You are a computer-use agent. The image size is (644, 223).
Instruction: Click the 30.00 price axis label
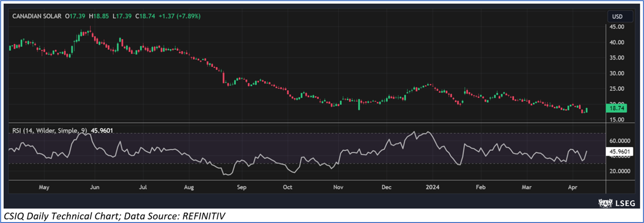click(616, 73)
